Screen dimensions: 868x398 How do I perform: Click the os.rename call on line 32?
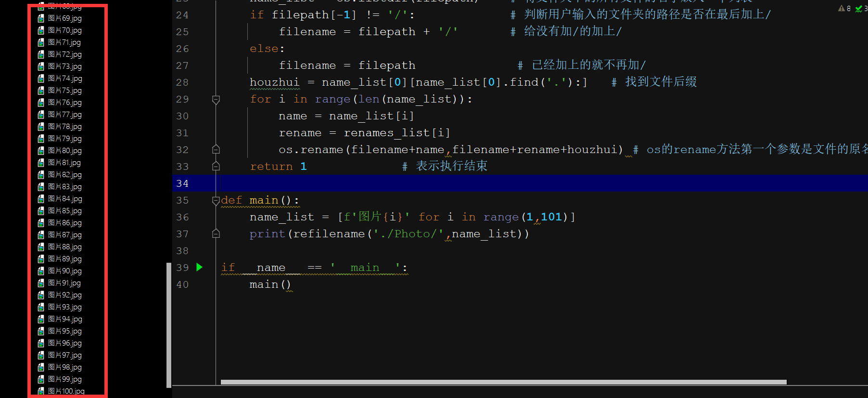[x=450, y=150]
